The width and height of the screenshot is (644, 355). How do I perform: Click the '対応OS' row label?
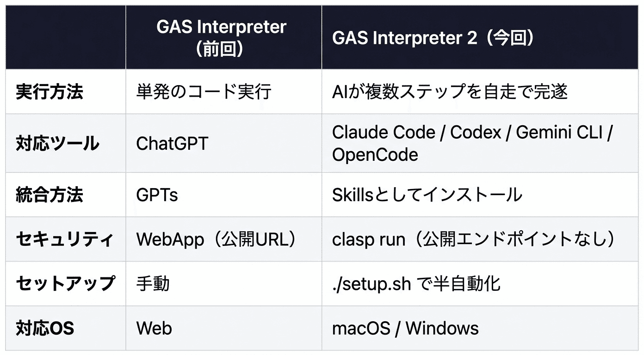coord(45,328)
